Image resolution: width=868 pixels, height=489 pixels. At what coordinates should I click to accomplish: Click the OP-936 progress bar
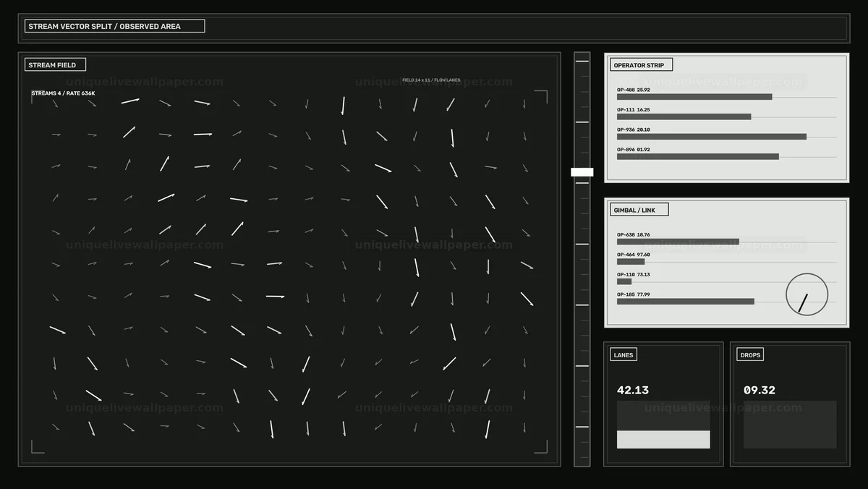(712, 137)
